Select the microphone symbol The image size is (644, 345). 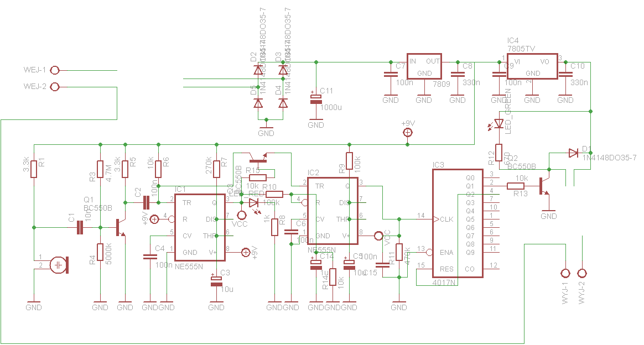[x=59, y=265]
